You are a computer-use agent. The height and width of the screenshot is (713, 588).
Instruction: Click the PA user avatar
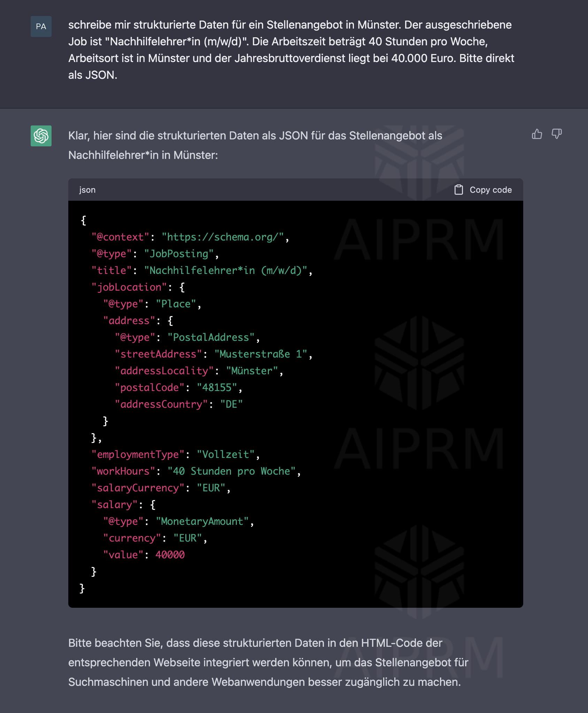(41, 26)
